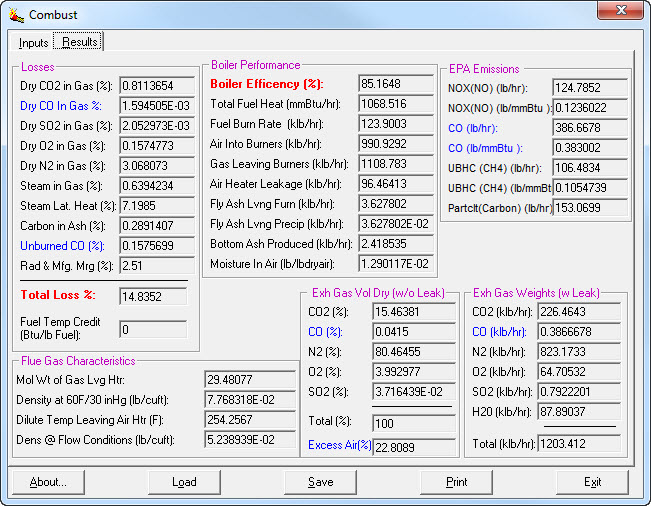This screenshot has height=506, width=651.
Task: Switch to the Inputs tab
Action: [x=33, y=43]
